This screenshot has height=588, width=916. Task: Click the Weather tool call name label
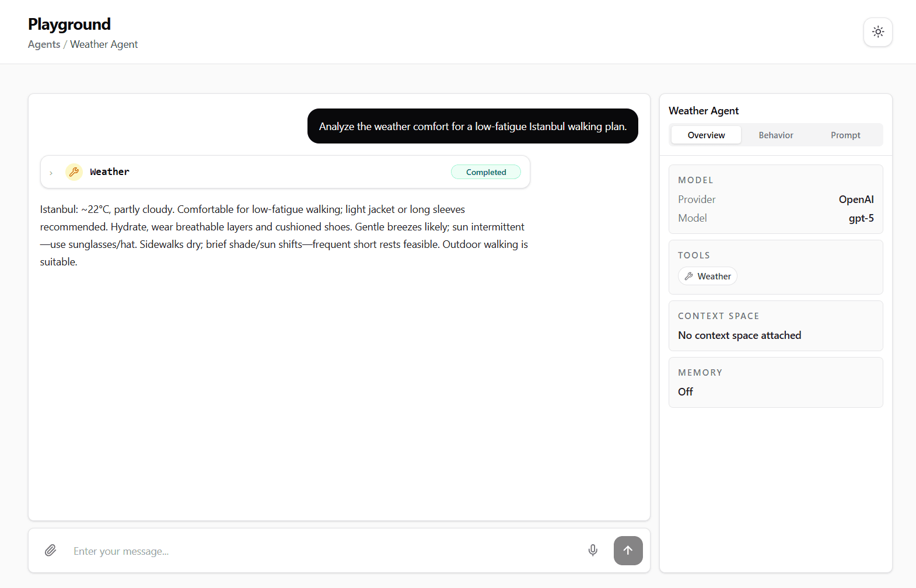(110, 171)
